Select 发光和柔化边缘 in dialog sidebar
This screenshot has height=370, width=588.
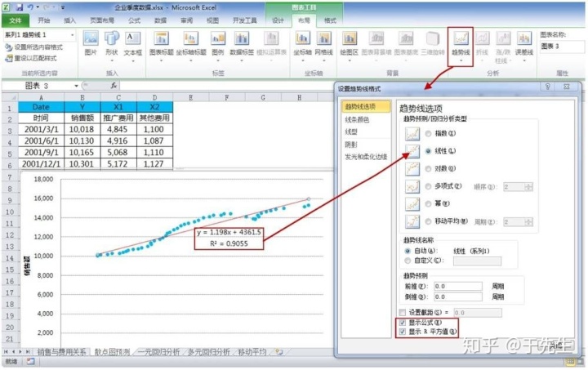point(366,157)
